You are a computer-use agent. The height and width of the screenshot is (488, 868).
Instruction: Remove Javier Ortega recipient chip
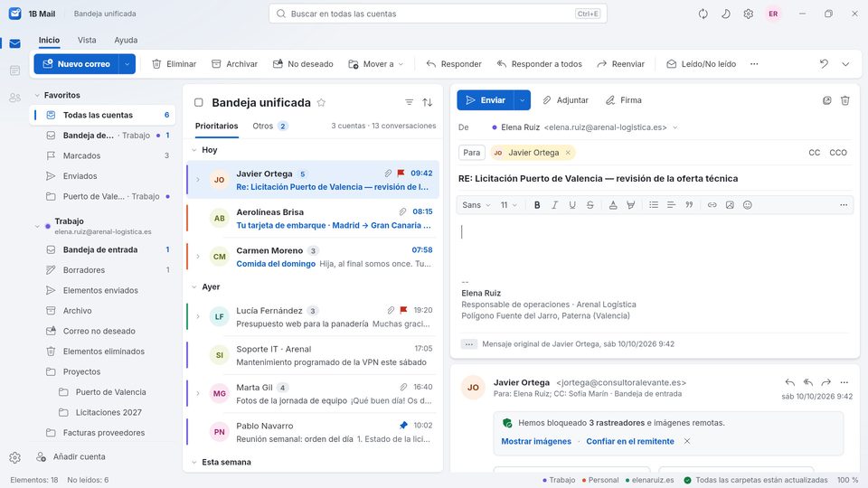568,153
